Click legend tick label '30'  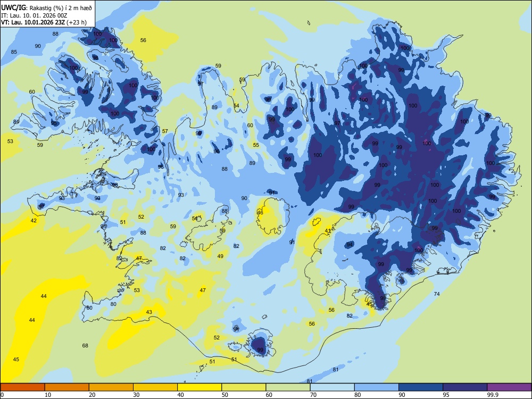coord(136,395)
